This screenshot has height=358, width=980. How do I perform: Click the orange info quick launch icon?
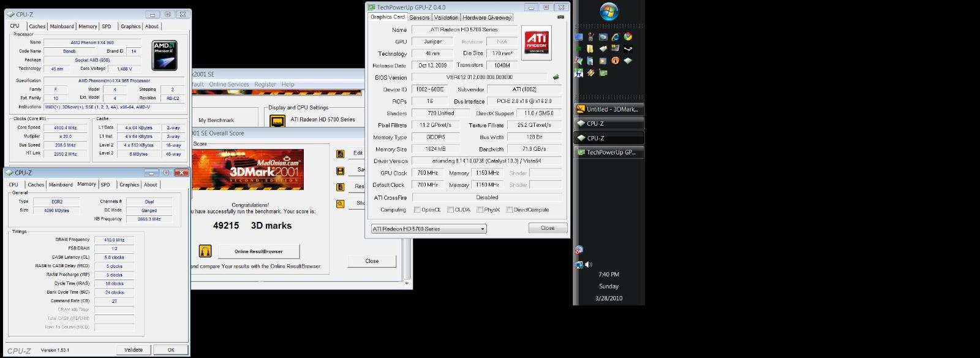(x=615, y=61)
